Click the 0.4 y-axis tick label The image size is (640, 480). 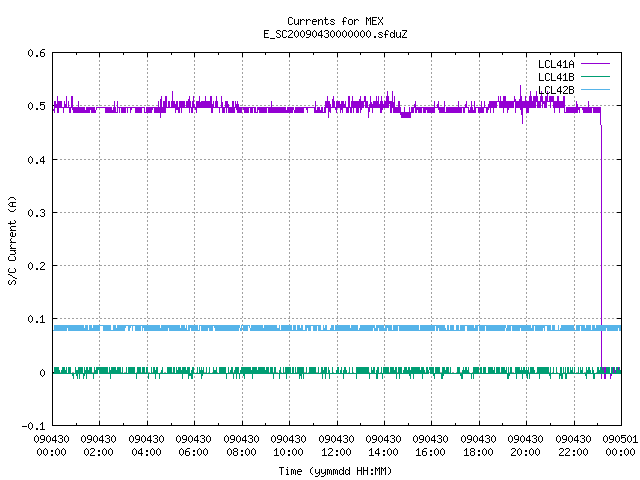tap(36, 160)
